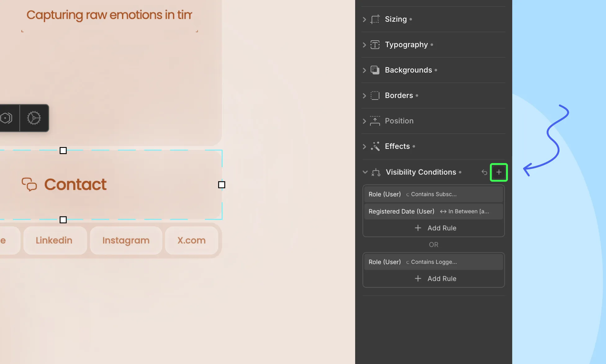
Task: Open the Typography section label
Action: 406,45
